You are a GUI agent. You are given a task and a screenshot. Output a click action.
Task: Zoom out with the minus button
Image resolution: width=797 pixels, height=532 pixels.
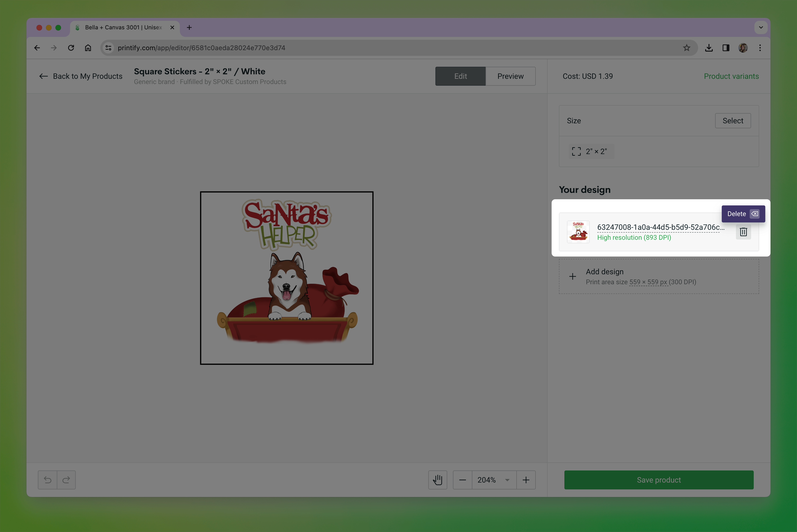[x=462, y=480]
